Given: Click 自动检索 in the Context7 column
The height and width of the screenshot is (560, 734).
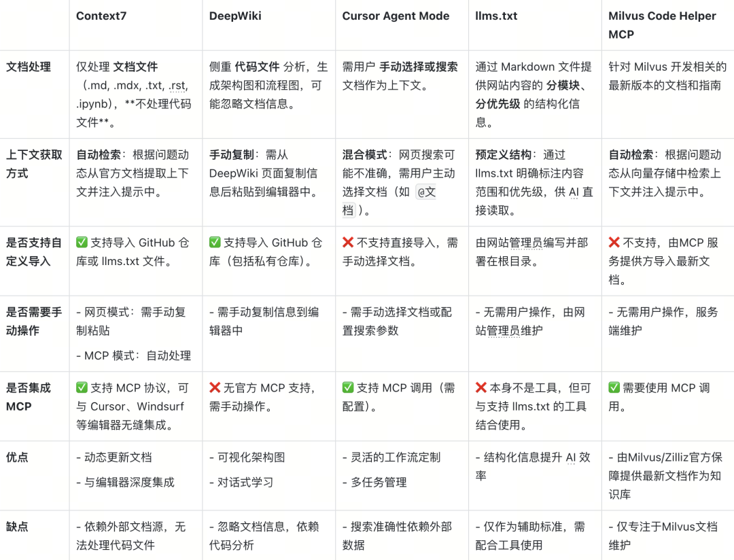Looking at the screenshot, I should (x=99, y=155).
